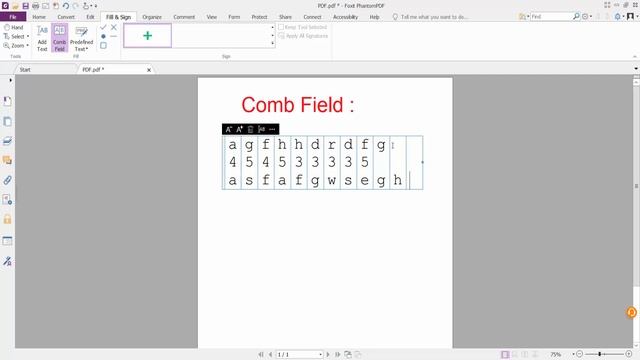Select the Comb Field tool

coord(60,38)
